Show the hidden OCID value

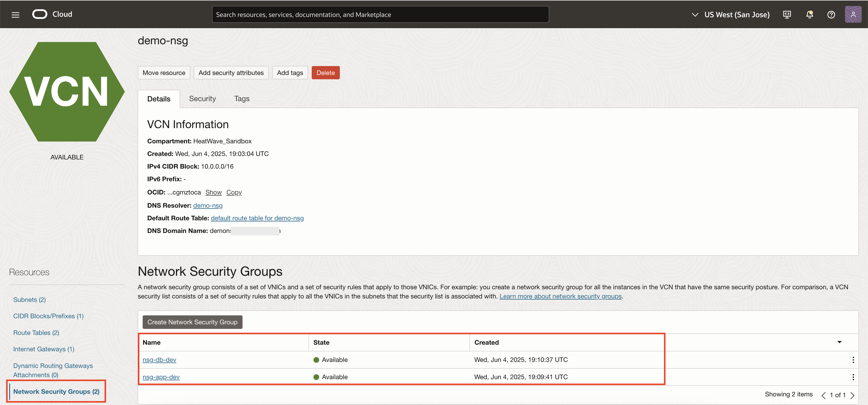pos(213,192)
